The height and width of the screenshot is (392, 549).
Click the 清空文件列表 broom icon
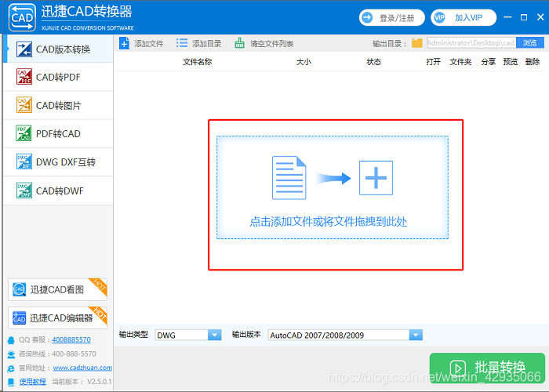239,43
